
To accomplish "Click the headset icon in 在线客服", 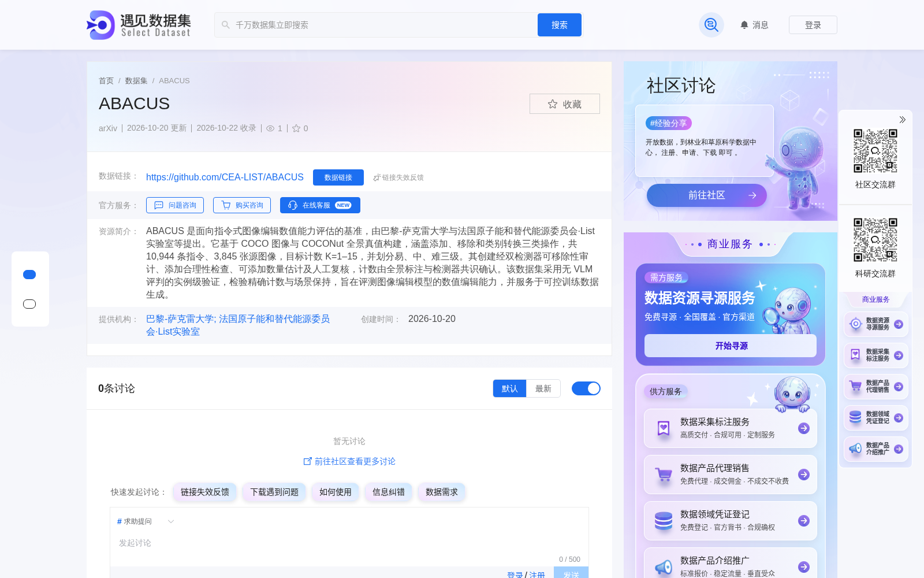I will 293,205.
